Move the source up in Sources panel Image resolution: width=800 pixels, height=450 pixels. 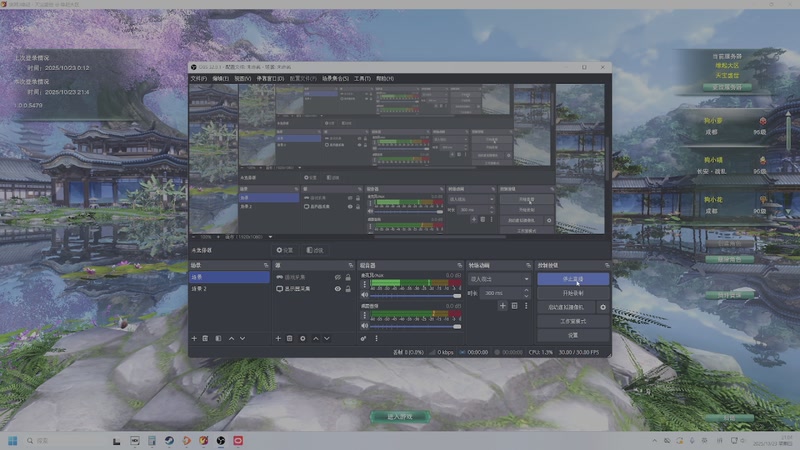(x=315, y=338)
